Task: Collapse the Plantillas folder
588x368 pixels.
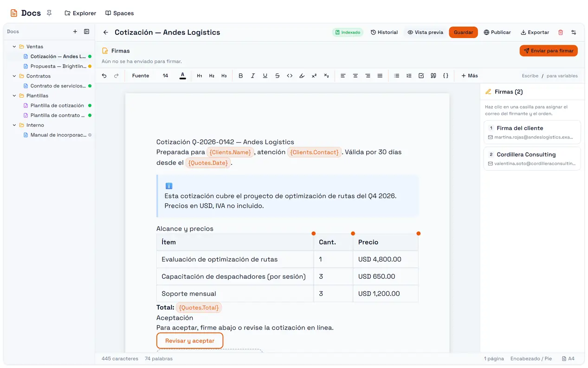Action: (14, 96)
